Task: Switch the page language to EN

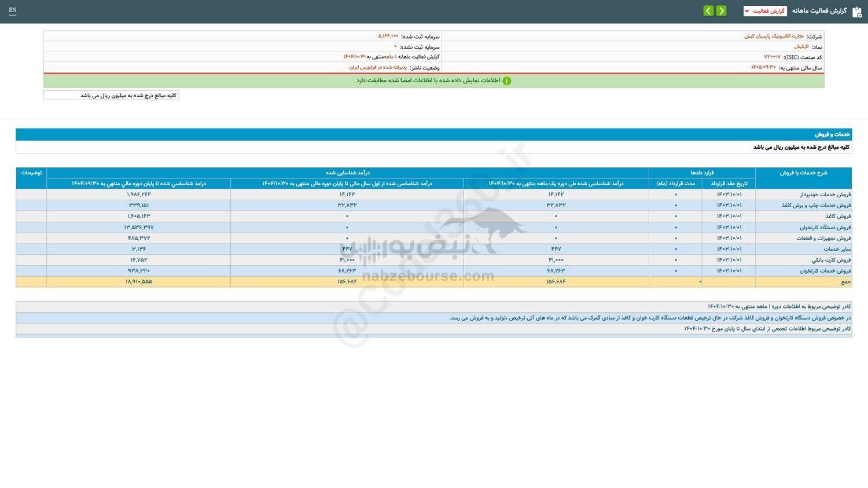Action: click(12, 10)
